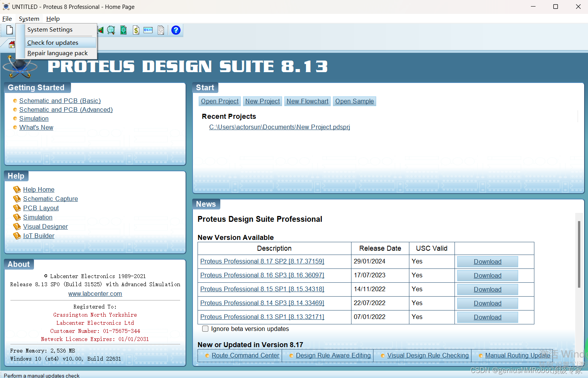Open the Simulation link in the Help panel
The image size is (588, 378).
point(38,217)
